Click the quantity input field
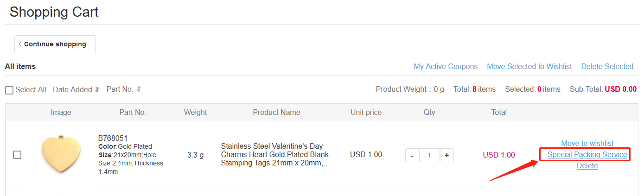This screenshot has width=644, height=196. tap(429, 155)
